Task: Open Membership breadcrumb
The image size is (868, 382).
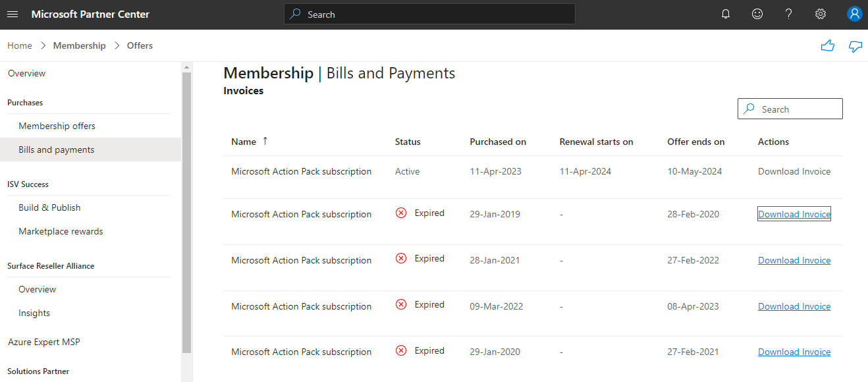Action: [79, 45]
